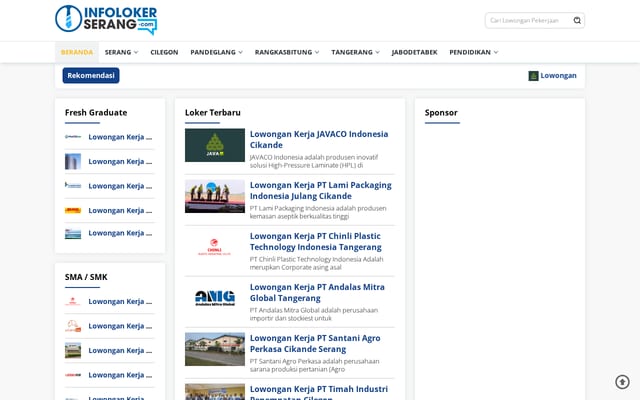Open Lowongan Kerja JAVACO Indonesia Cikande
This screenshot has height=400, width=640.
(x=319, y=140)
